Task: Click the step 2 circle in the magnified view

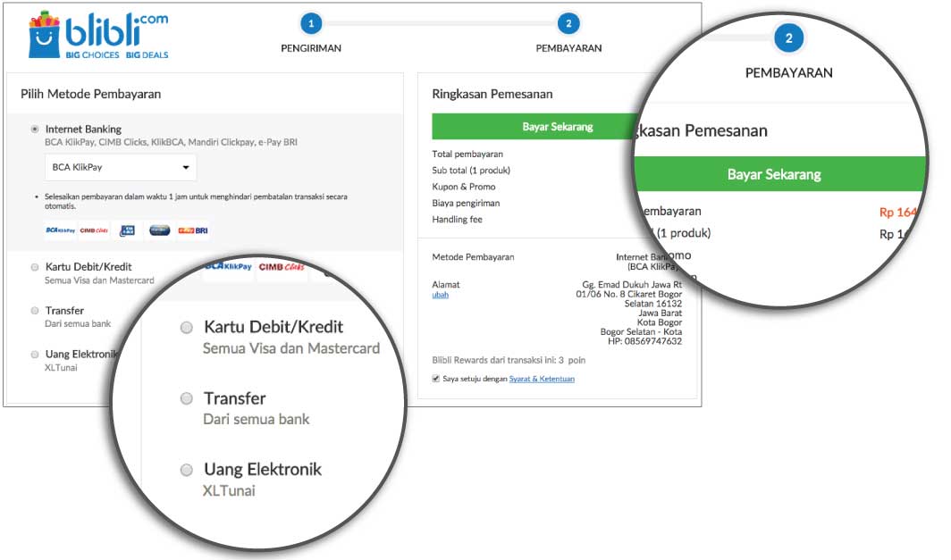Action: (x=788, y=38)
